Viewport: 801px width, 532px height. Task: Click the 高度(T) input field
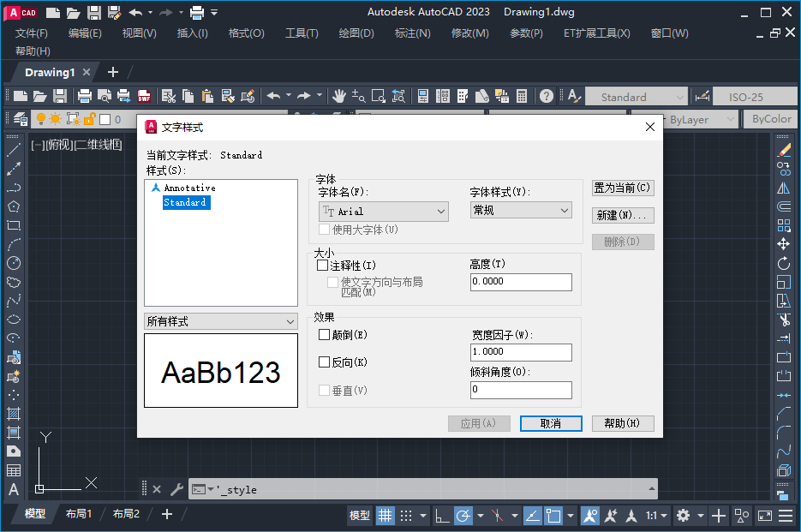pos(520,282)
